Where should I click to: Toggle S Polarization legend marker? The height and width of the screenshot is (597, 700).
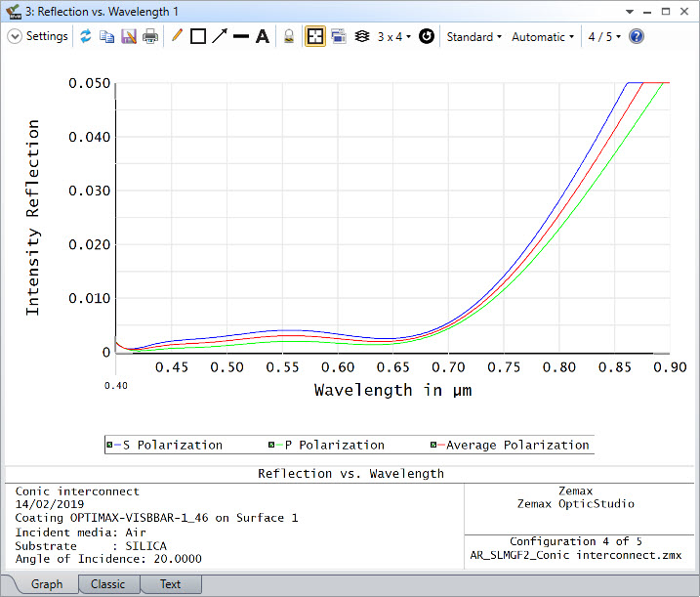click(109, 445)
